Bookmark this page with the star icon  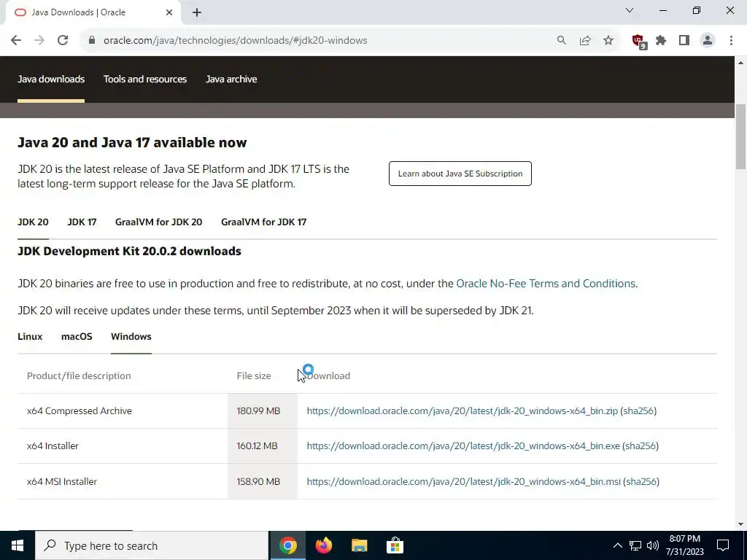pos(608,41)
